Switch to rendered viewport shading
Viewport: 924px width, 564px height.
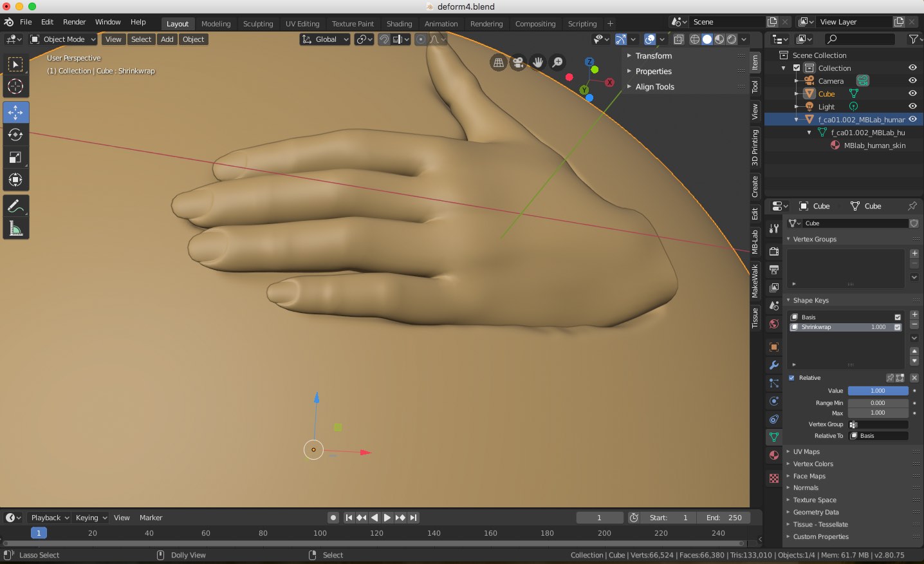click(732, 39)
